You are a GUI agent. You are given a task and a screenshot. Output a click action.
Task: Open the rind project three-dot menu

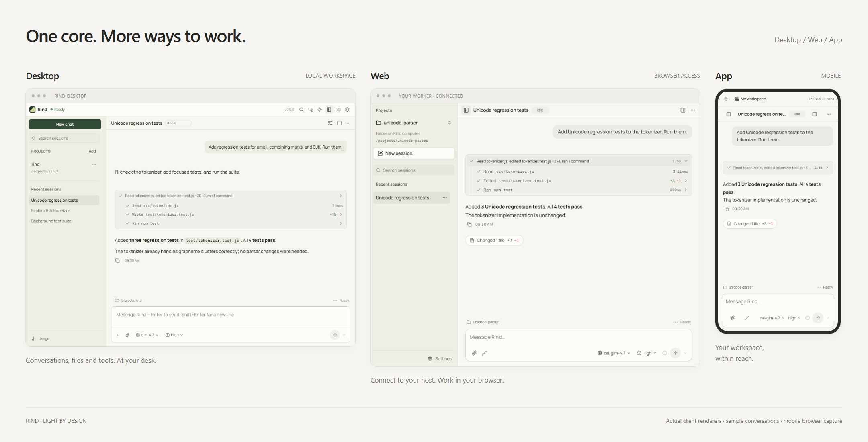click(94, 164)
